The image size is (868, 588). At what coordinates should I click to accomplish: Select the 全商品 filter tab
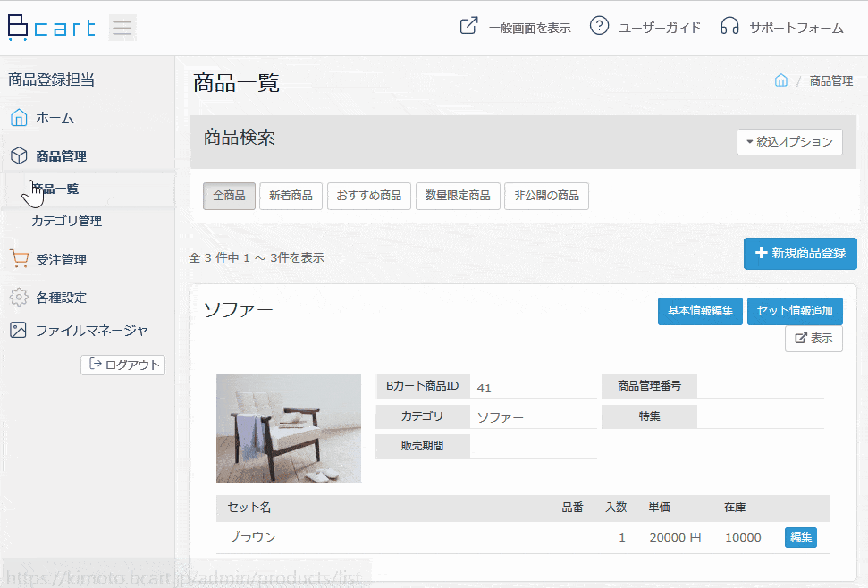pyautogui.click(x=229, y=196)
